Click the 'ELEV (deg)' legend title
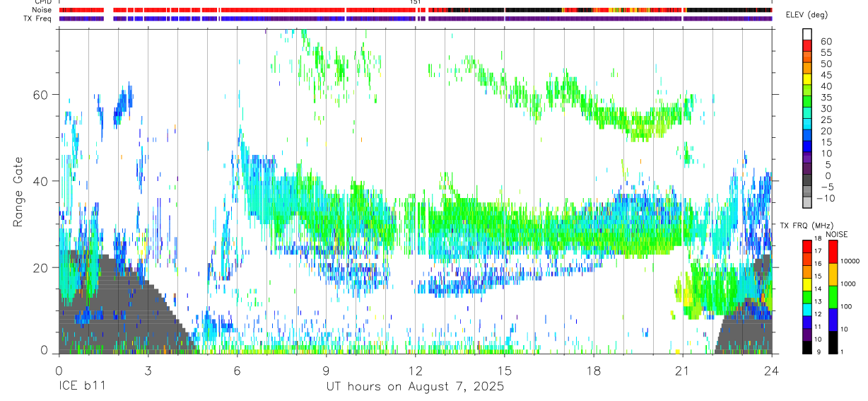This screenshot has height=401, width=868. 807,15
